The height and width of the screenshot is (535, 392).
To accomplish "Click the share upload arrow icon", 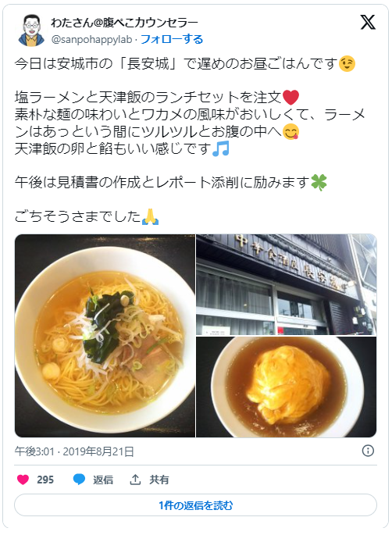I will tap(135, 480).
